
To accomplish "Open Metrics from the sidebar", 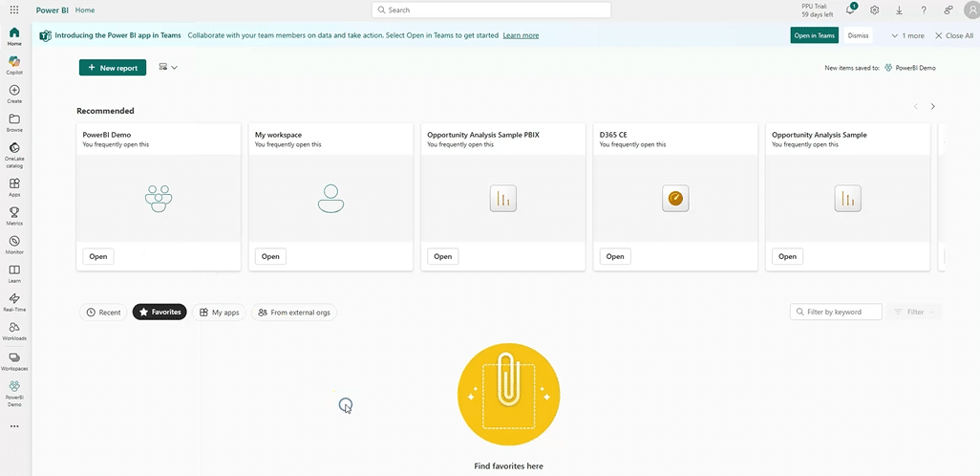I will (14, 216).
